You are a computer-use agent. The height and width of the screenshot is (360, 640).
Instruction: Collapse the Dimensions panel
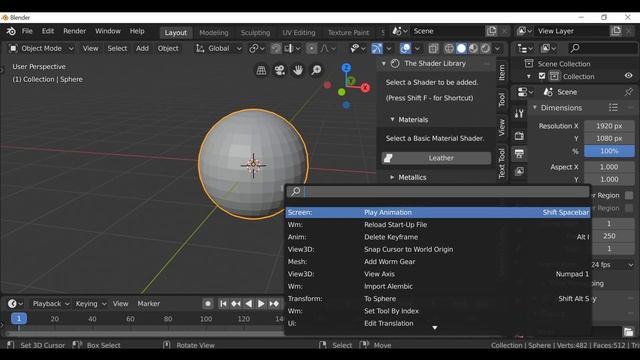point(535,108)
